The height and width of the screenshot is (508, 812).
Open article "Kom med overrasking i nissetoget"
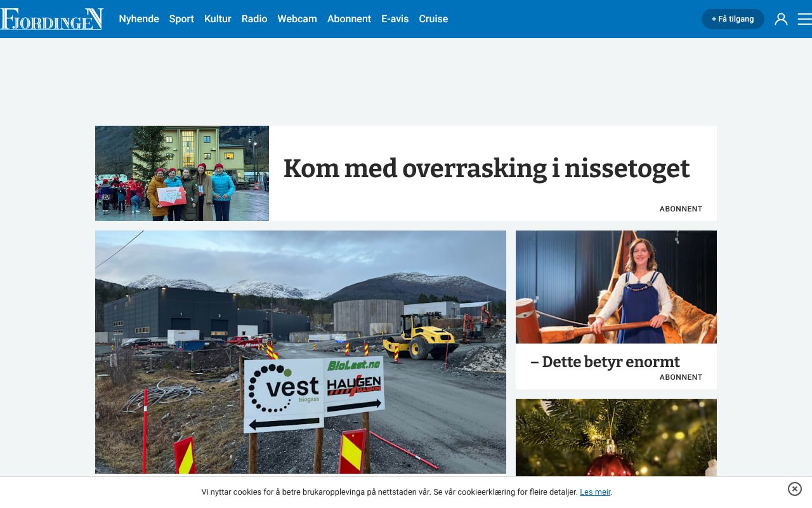point(486,169)
